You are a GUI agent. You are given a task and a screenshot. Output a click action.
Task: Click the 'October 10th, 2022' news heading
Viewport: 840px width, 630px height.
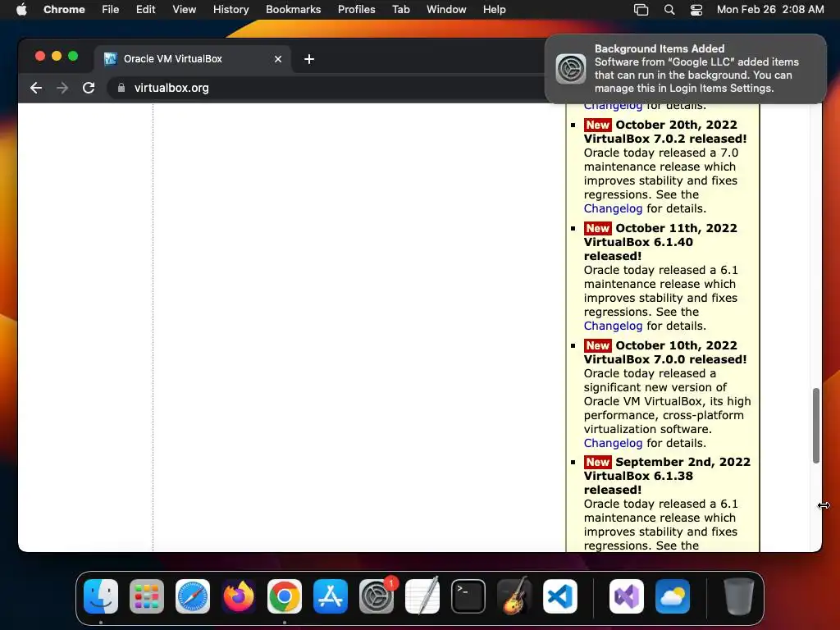click(676, 345)
